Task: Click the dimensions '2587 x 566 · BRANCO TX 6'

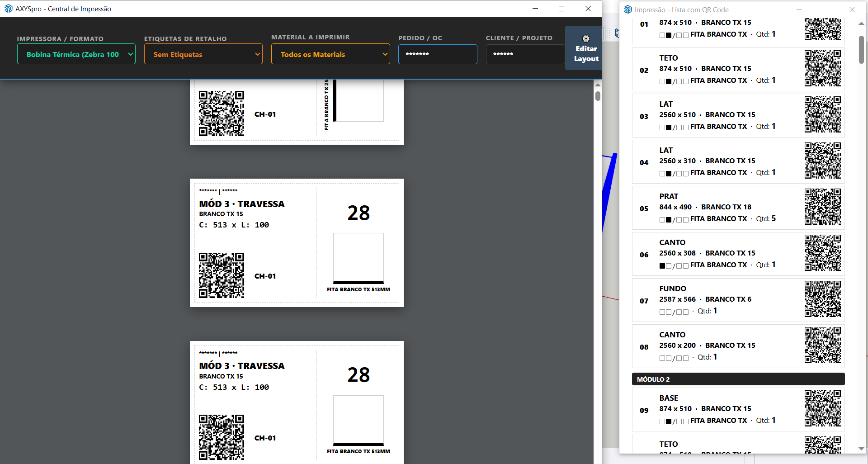Action: [705, 299]
